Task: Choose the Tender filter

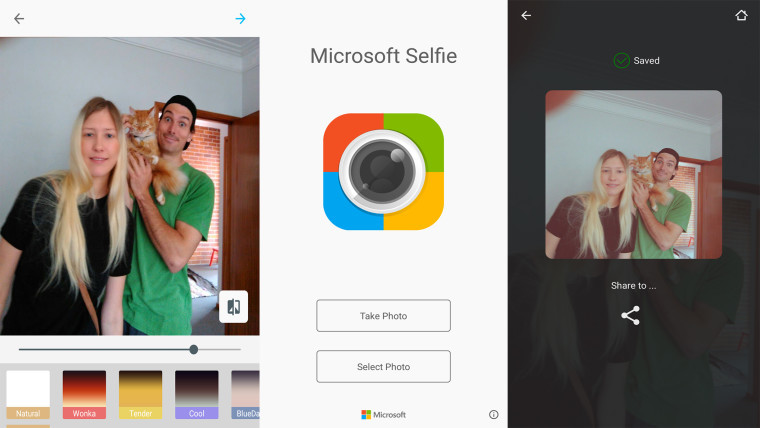Action: pyautogui.click(x=141, y=395)
